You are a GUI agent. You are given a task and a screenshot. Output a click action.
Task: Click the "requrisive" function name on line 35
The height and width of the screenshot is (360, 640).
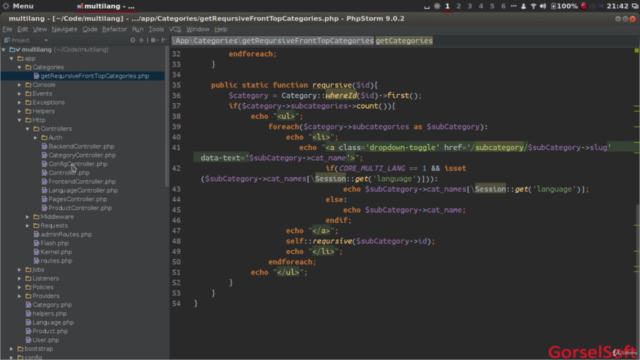click(x=332, y=85)
